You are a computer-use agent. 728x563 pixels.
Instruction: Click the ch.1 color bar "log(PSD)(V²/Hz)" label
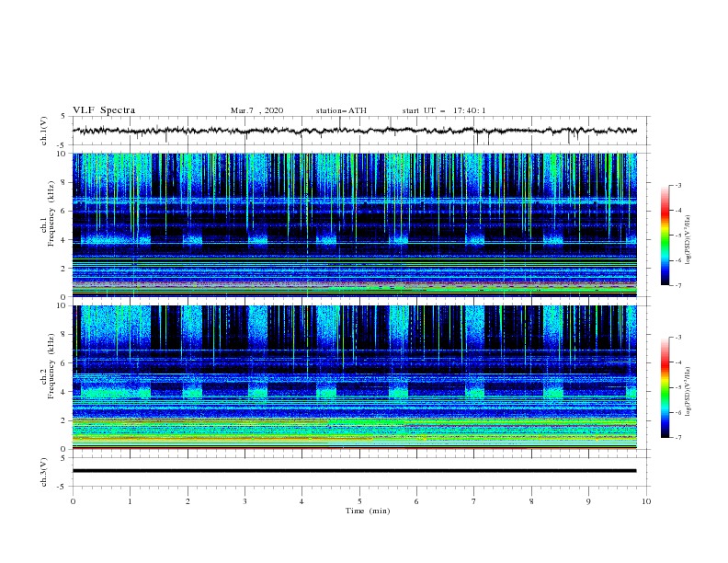[x=688, y=240]
